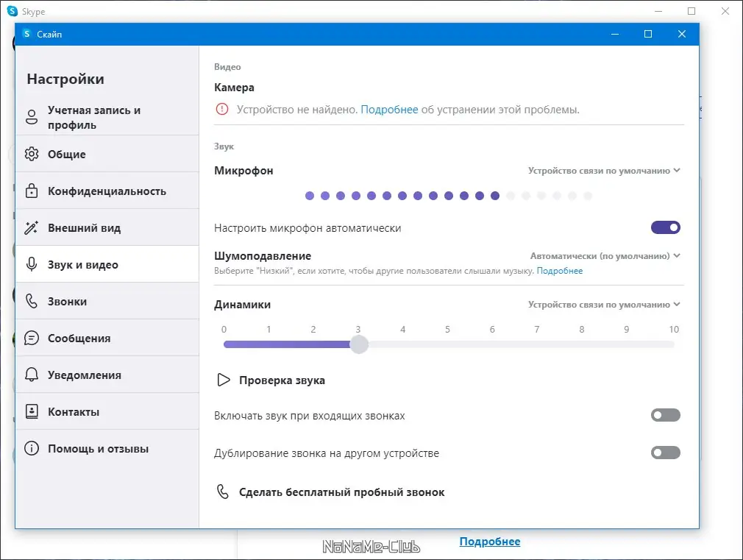Close the outer Skype window
Image resolution: width=743 pixels, height=560 pixels.
coord(725,11)
